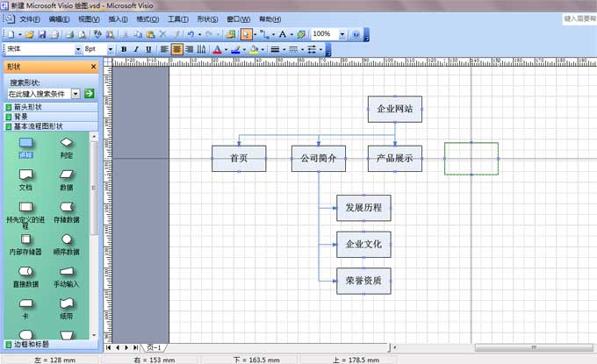Click the font color button
597x364 pixels.
click(x=217, y=49)
